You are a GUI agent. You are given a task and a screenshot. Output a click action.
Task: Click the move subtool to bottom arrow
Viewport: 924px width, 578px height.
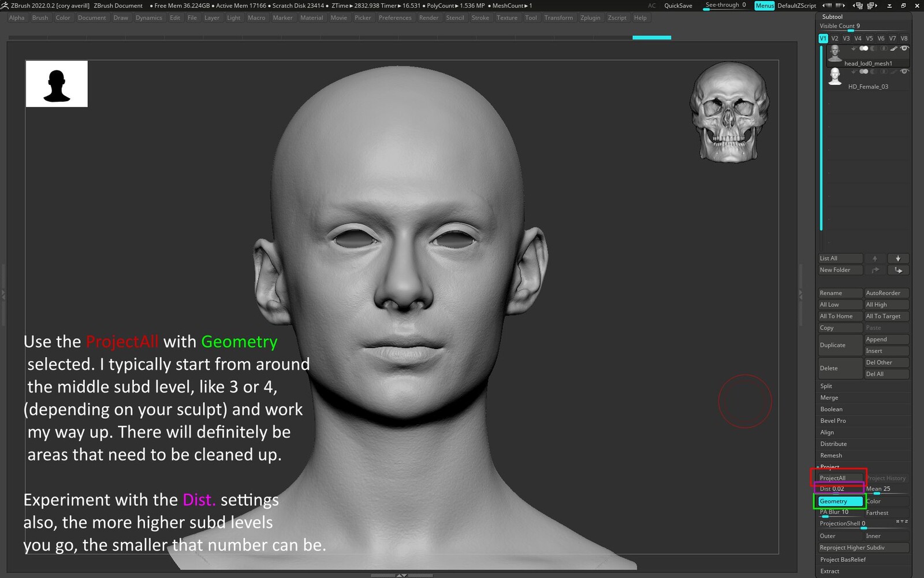[897, 270]
